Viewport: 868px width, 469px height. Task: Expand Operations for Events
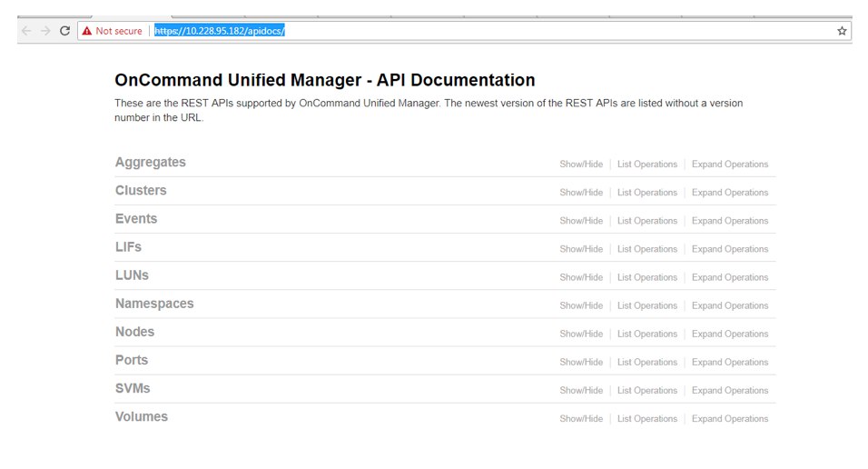coord(730,221)
